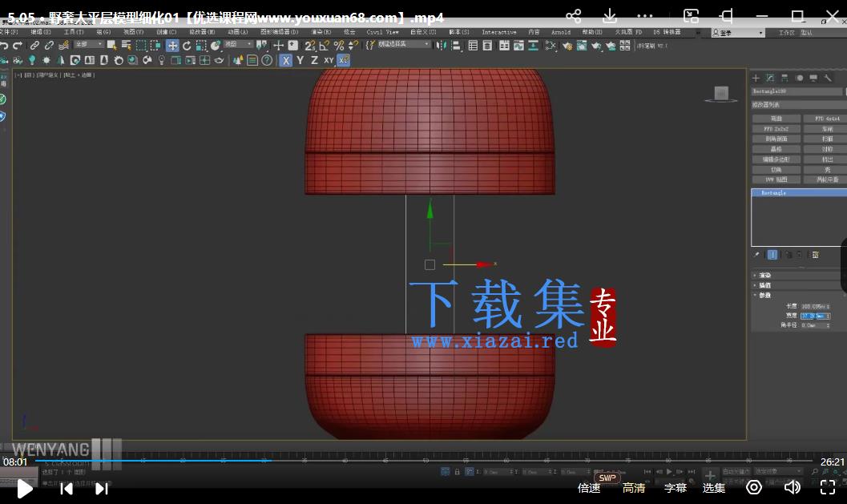Image resolution: width=847 pixels, height=504 pixels.
Task: Click the 切角 modifier button
Action: click(776, 170)
